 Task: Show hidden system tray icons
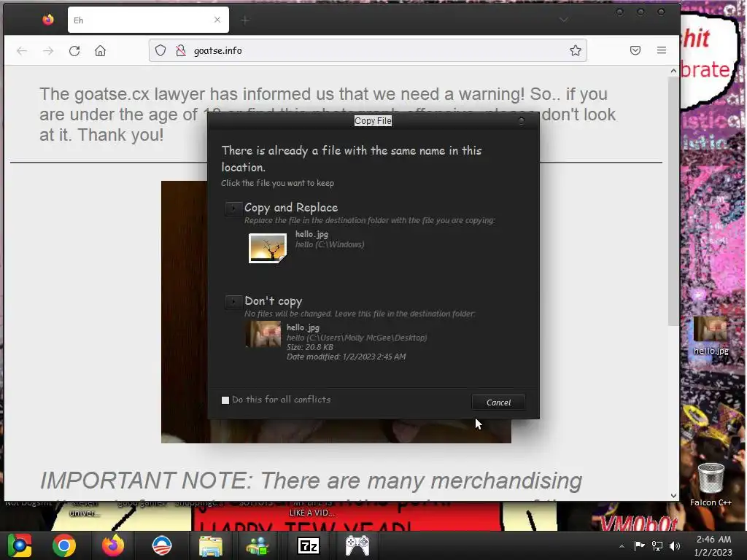(x=622, y=546)
